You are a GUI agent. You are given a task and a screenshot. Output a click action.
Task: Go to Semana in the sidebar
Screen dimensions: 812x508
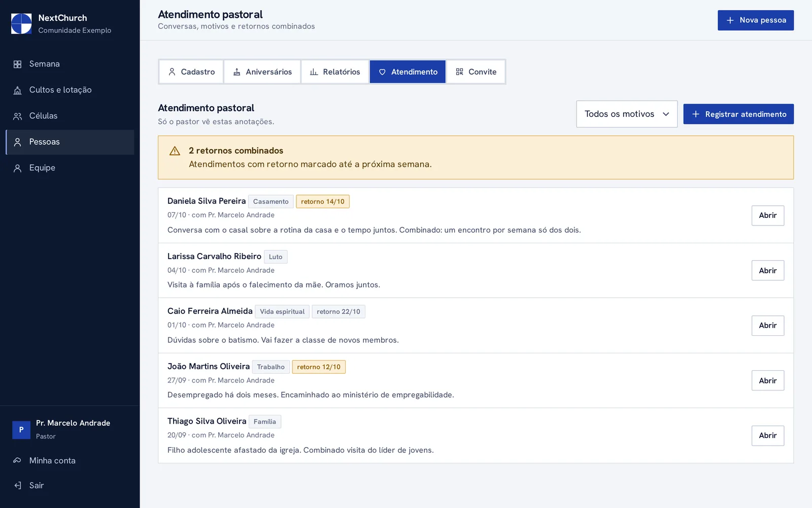pyautogui.click(x=70, y=64)
